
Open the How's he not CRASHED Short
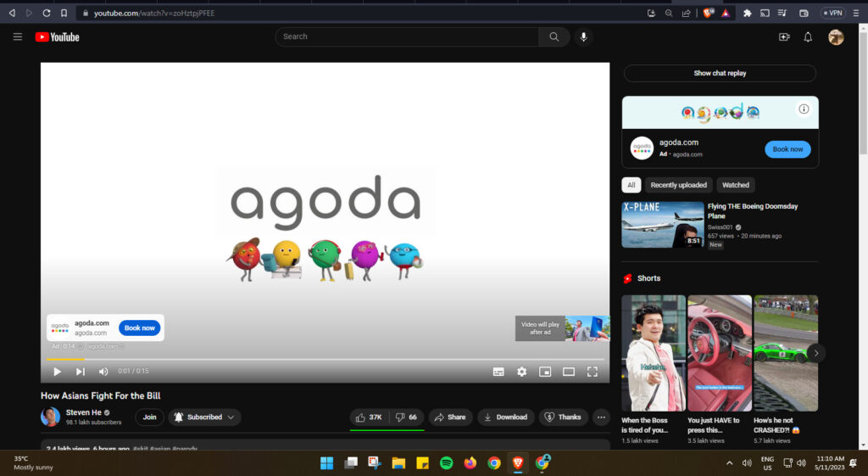(x=786, y=353)
